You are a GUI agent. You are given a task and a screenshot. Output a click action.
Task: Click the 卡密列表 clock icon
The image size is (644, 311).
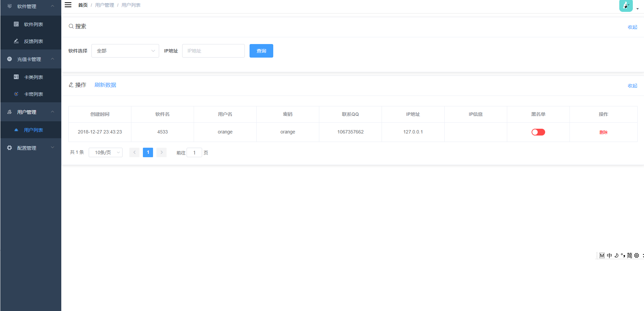coord(16,94)
